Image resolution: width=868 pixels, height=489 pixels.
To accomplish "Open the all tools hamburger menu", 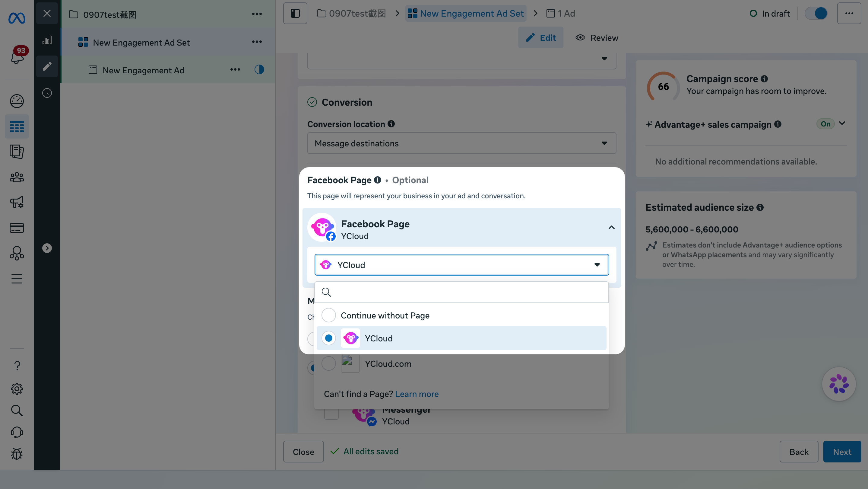I will (17, 279).
